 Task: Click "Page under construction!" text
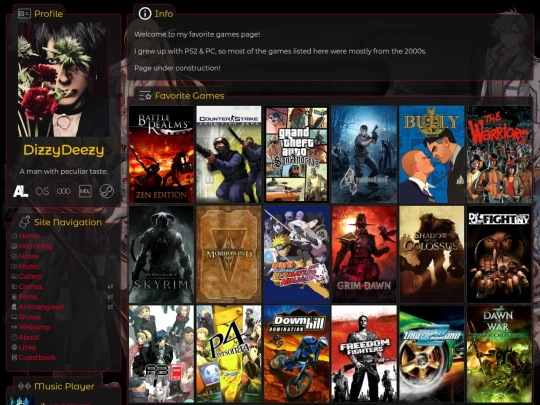coord(177,68)
